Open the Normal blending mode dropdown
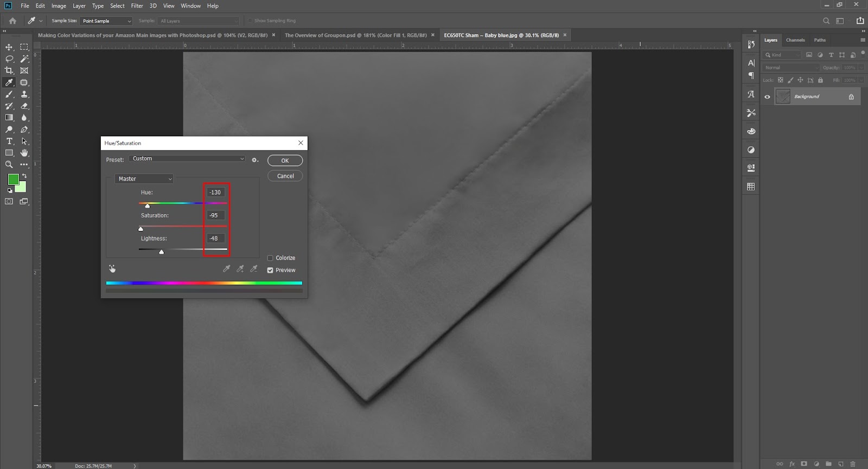Screen dimensions: 868x469 pos(791,68)
